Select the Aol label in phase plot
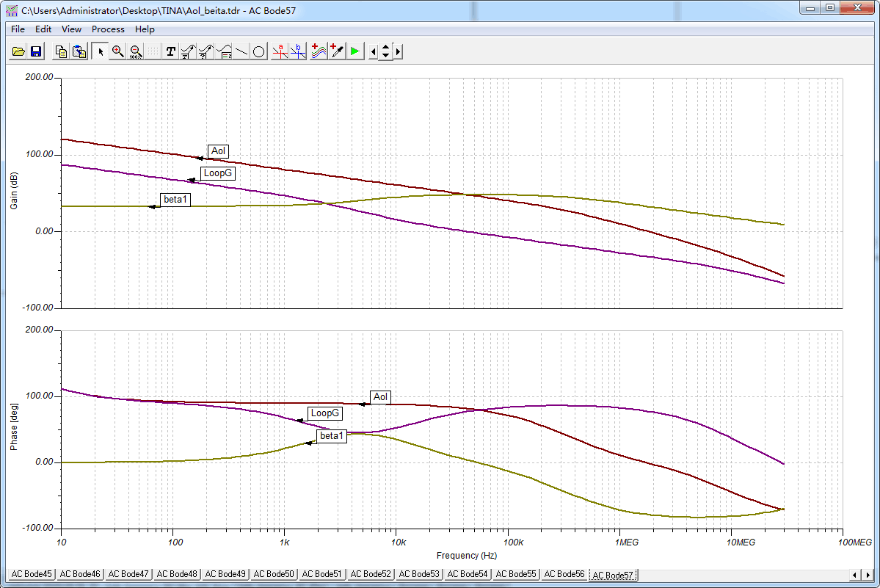This screenshot has height=588, width=880. 380,397
